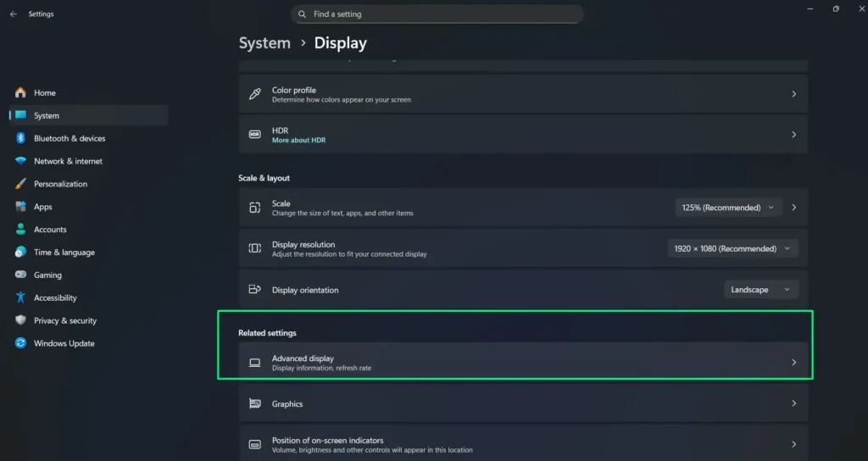Expand Scale settings with right chevron
The image size is (868, 461).
point(793,208)
